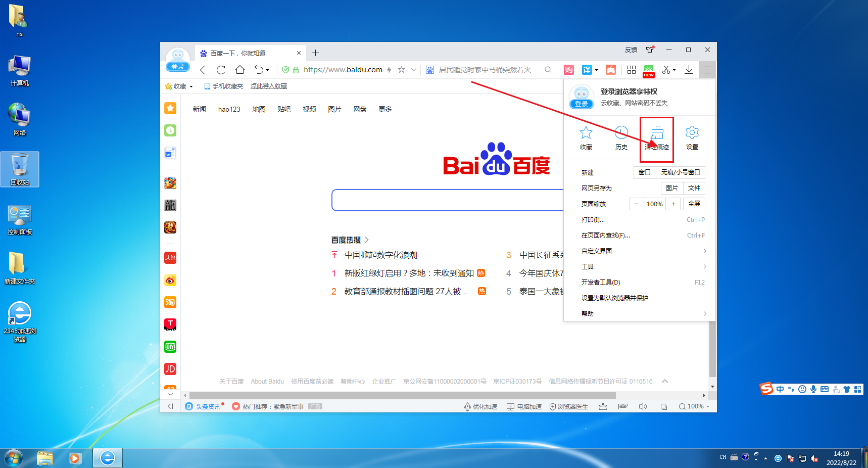Click the orange star sidebar icon
Screen dimensions: 868x468
click(x=170, y=108)
